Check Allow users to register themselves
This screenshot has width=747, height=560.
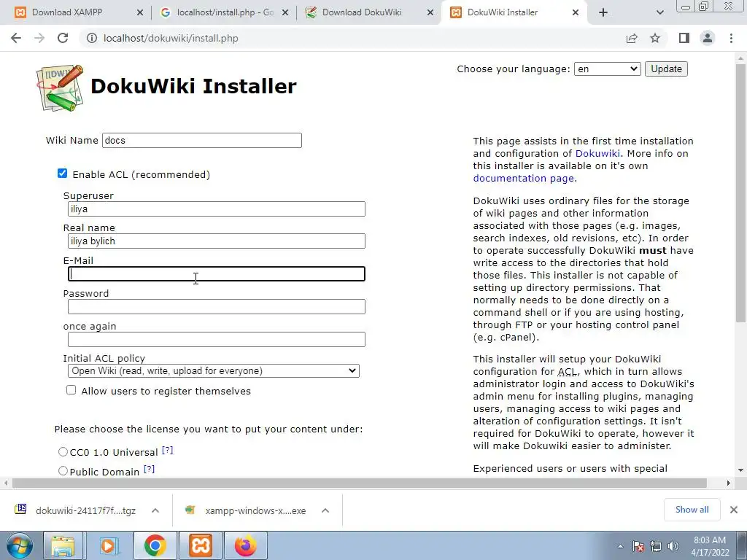tap(71, 390)
